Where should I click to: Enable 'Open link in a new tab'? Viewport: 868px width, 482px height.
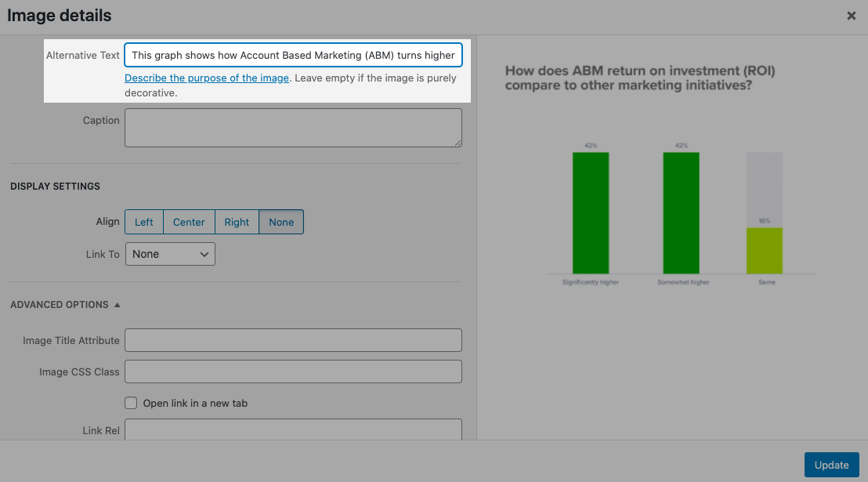131,404
